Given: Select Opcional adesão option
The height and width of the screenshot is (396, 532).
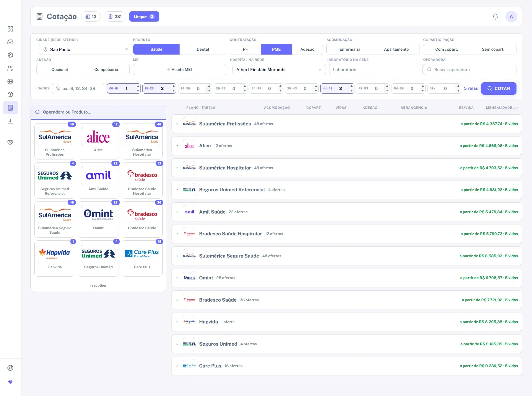Looking at the screenshot, I should pyautogui.click(x=60, y=70).
